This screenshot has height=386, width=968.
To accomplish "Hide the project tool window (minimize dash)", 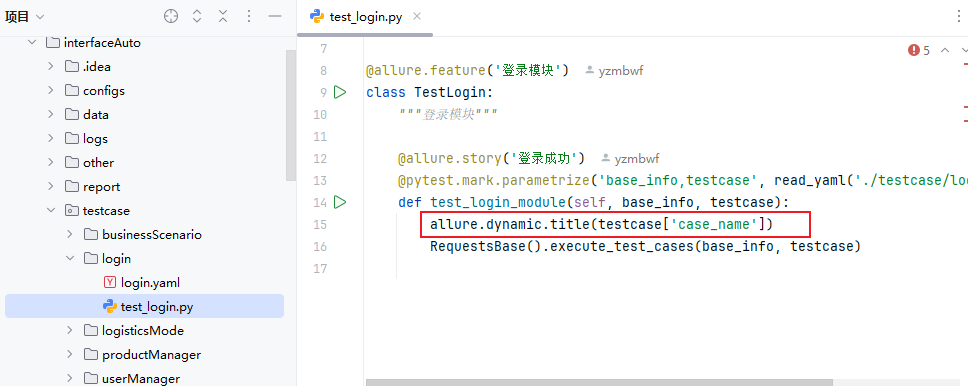I will tap(275, 17).
